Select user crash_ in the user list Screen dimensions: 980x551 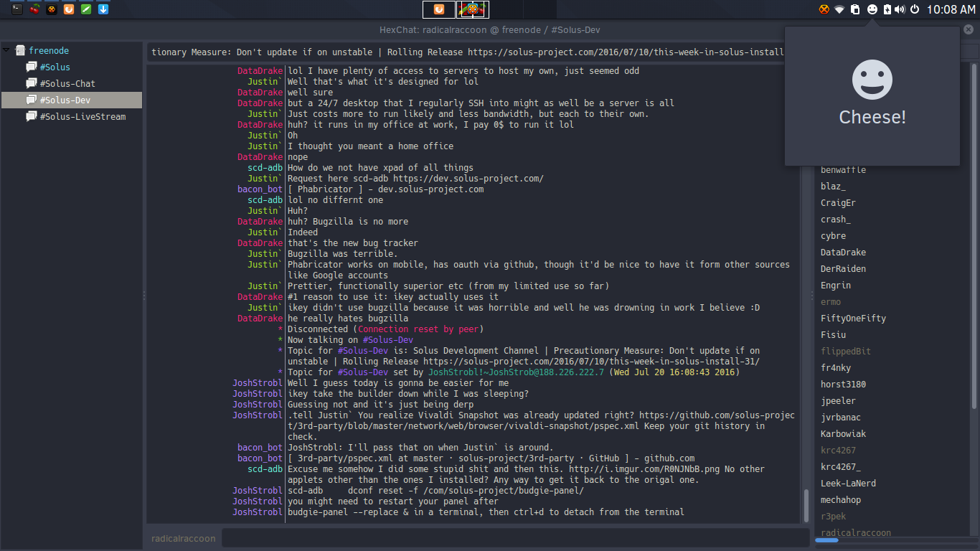click(x=836, y=220)
